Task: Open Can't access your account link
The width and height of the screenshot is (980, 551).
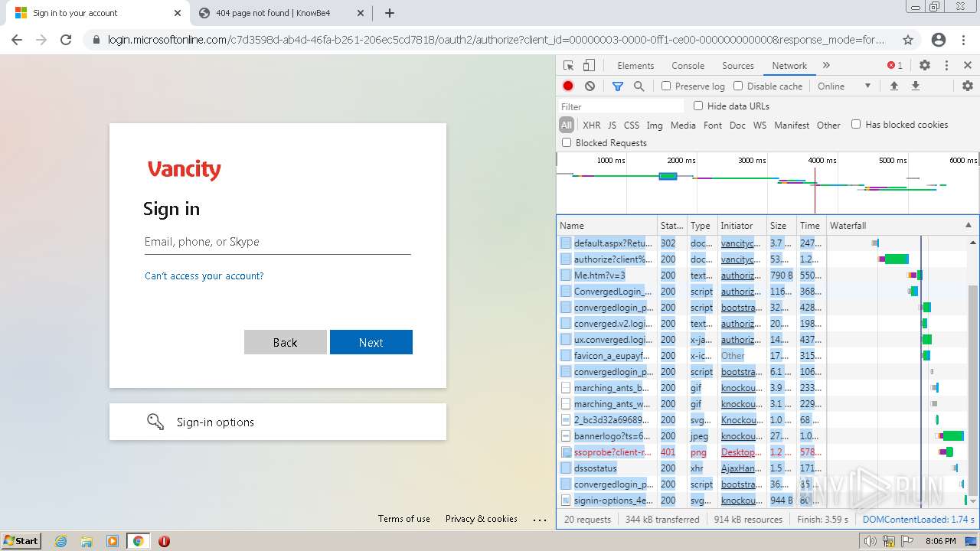Action: click(204, 276)
